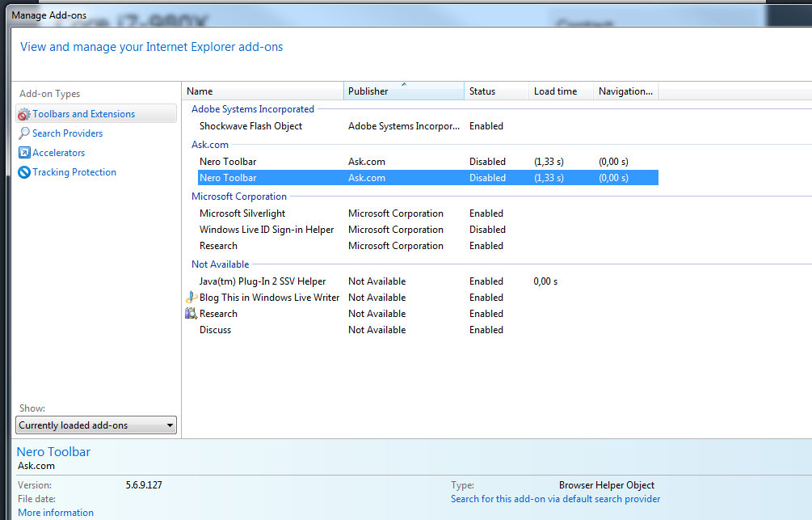Sort by the Navigation column header
The width and height of the screenshot is (812, 520).
[x=625, y=91]
